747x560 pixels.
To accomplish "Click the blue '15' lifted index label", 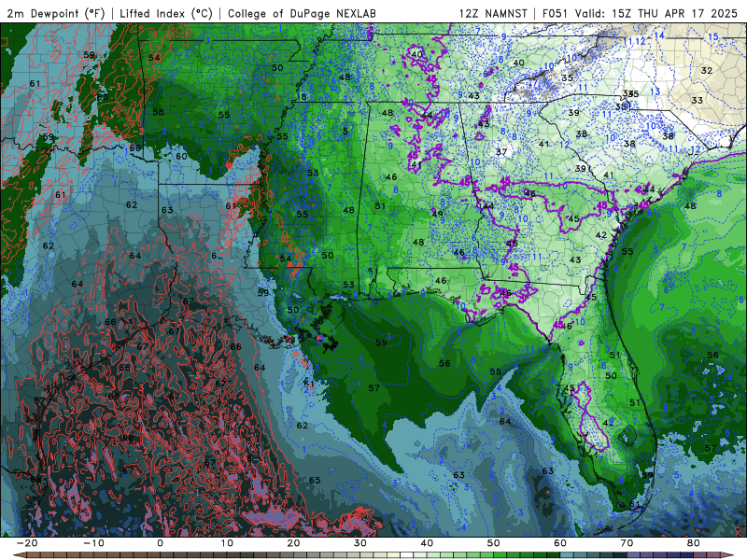I will click(713, 36).
